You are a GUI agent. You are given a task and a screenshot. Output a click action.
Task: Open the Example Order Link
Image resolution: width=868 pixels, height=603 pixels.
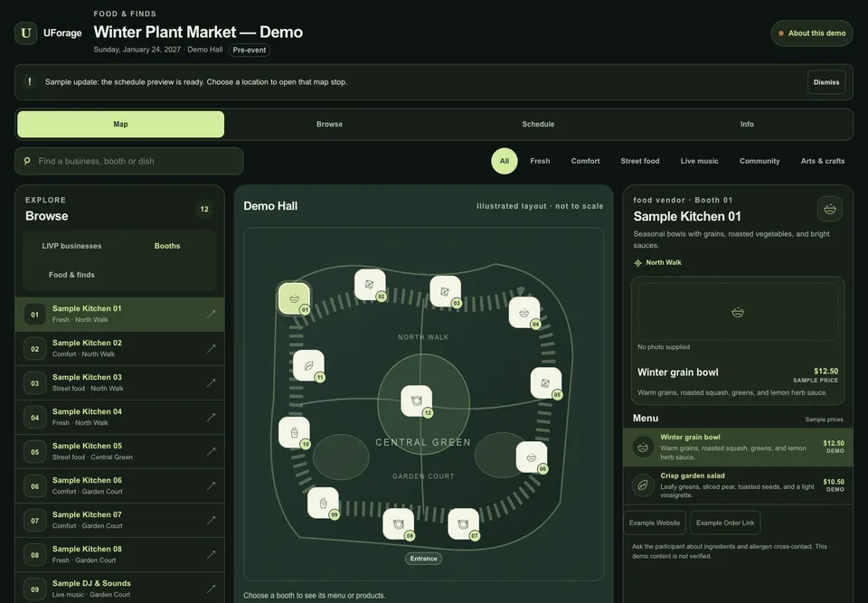(x=725, y=523)
